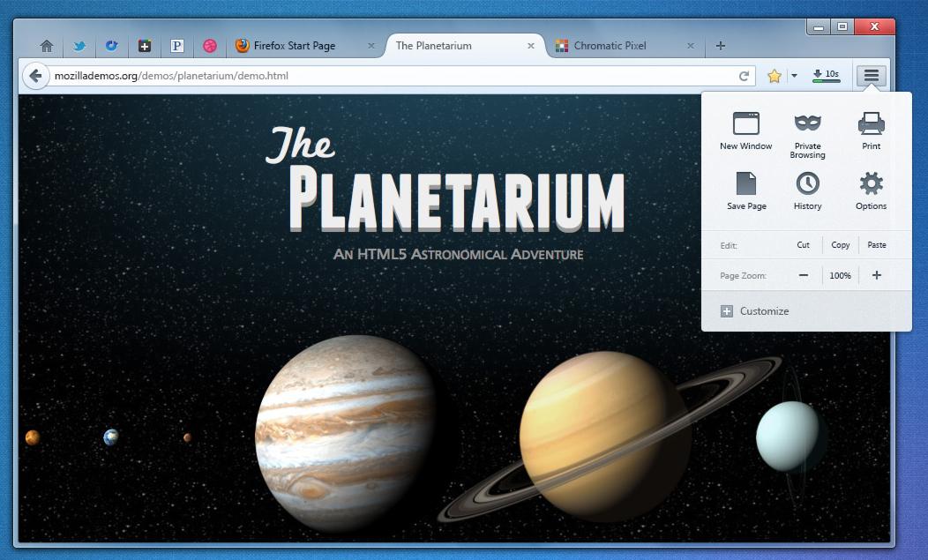Image resolution: width=928 pixels, height=560 pixels.
Task: Click 'An HTML5 Astronomical Adventure' subtitle
Action: (458, 255)
